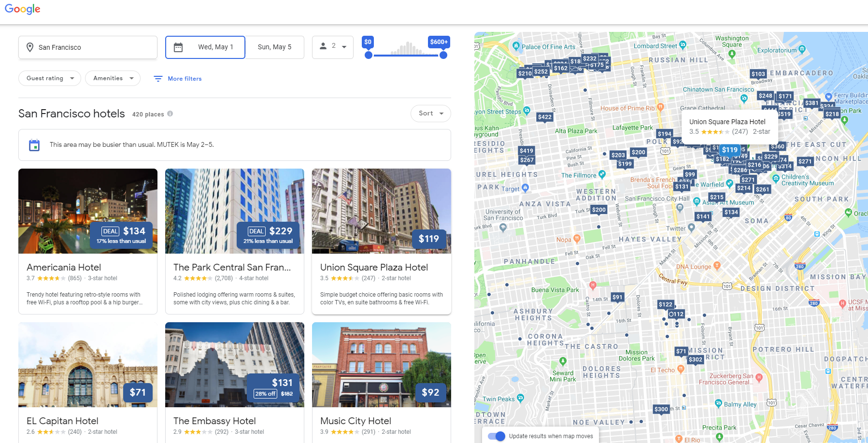Open the Guest rating dropdown
The width and height of the screenshot is (868, 443).
pos(49,78)
